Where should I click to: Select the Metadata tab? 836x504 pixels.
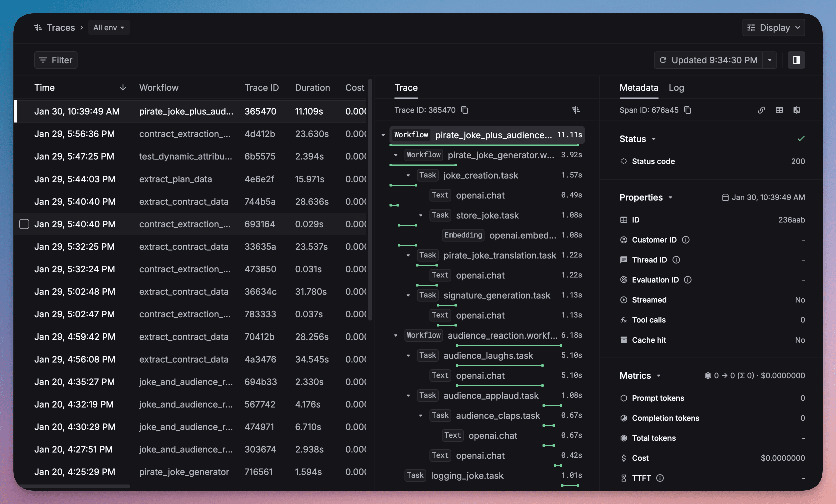click(639, 88)
